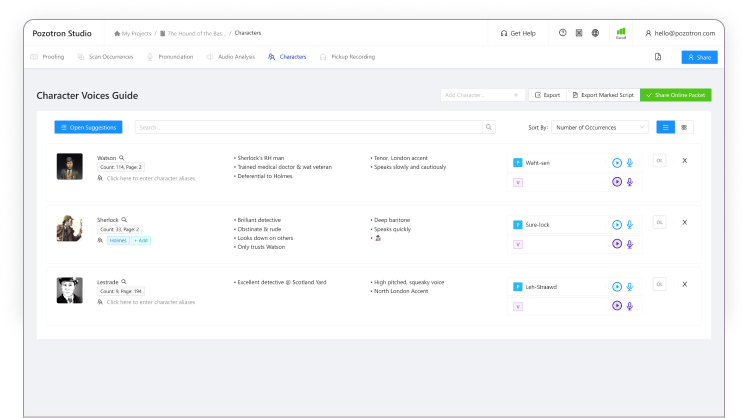
Task: Record Sherlock's pronunciation with microphone
Action: pos(630,225)
